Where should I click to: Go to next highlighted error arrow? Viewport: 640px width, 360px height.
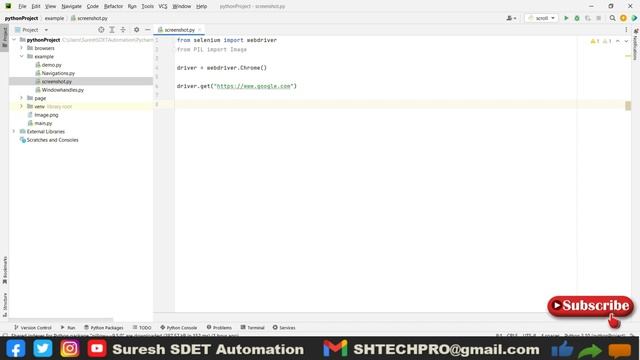click(x=626, y=41)
